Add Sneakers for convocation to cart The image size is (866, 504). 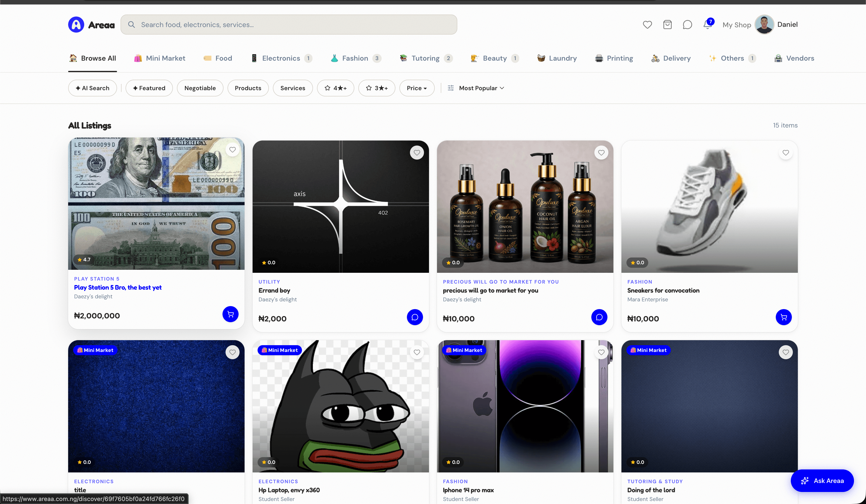(x=784, y=317)
